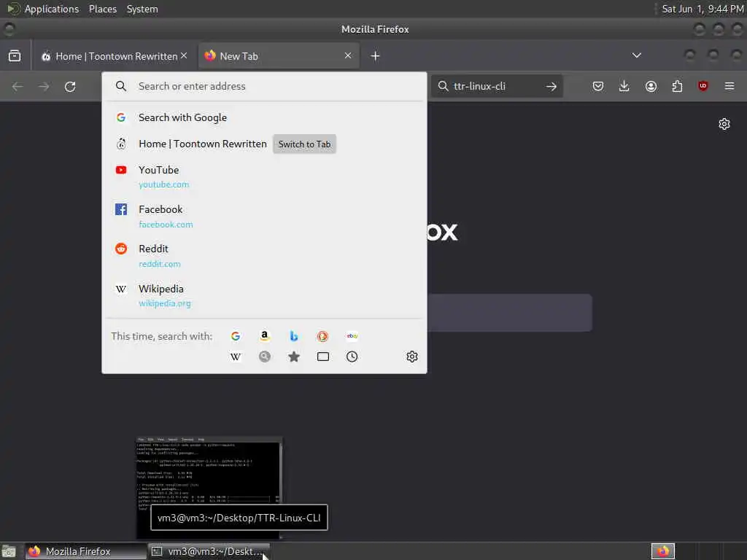Open the System menu

click(142, 9)
